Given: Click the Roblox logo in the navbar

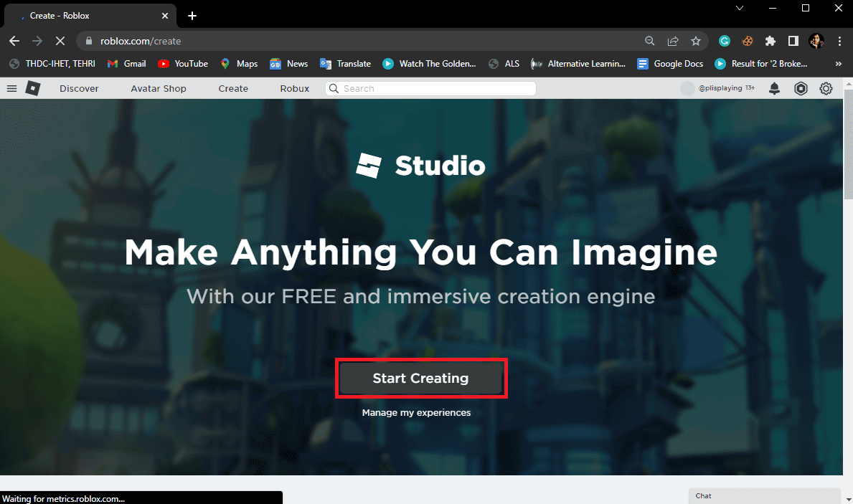Looking at the screenshot, I should [33, 87].
